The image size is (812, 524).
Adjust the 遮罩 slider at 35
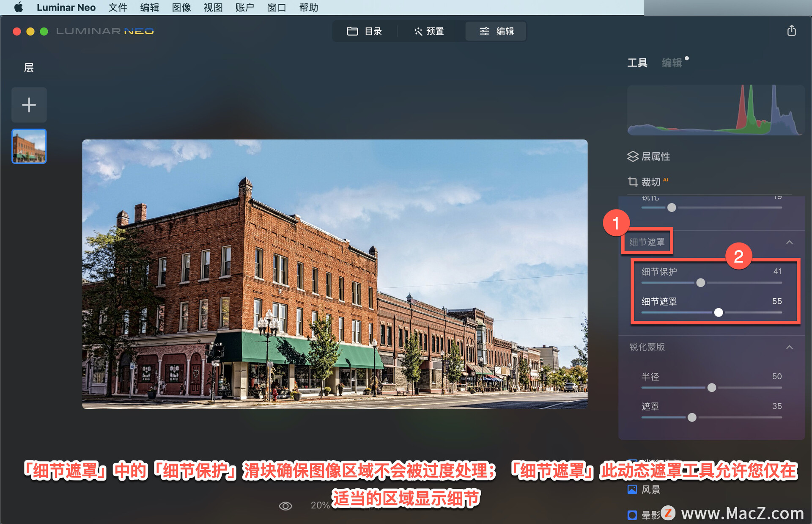(692, 418)
